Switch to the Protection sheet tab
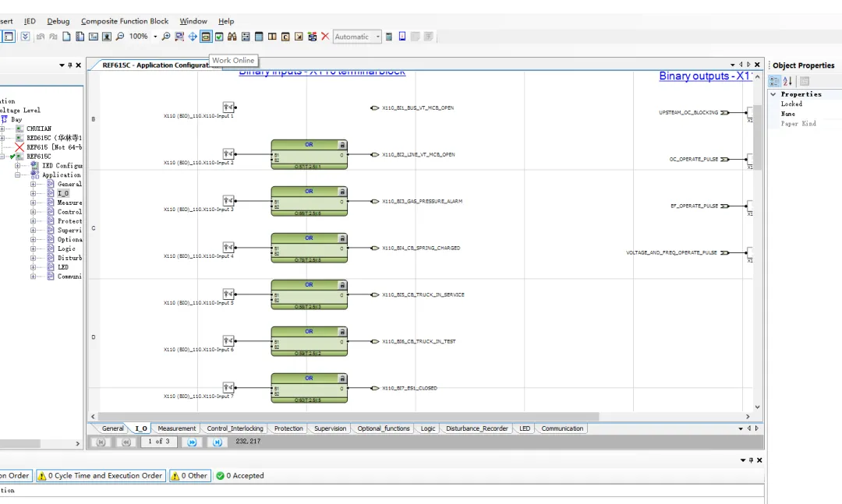This screenshot has height=504, width=842. [288, 428]
